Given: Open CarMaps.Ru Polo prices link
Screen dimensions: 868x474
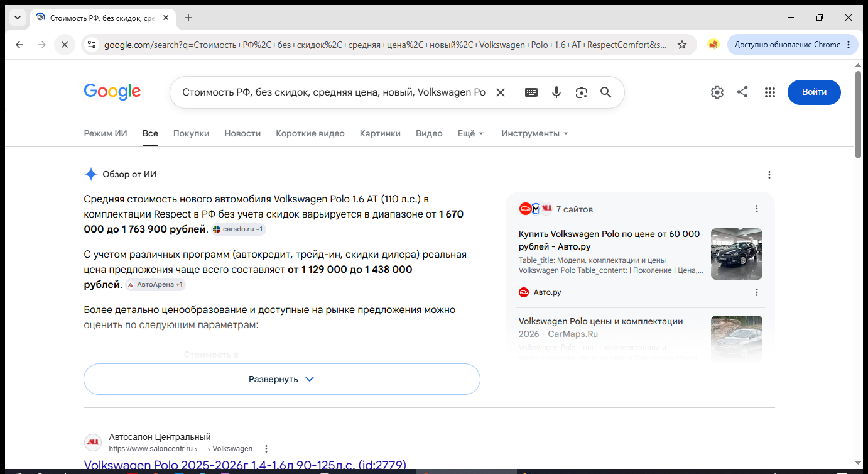Looking at the screenshot, I should click(x=600, y=328).
